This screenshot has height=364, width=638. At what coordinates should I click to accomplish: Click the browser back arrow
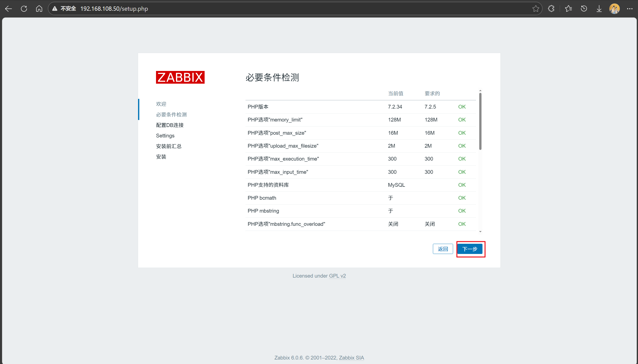8,9
